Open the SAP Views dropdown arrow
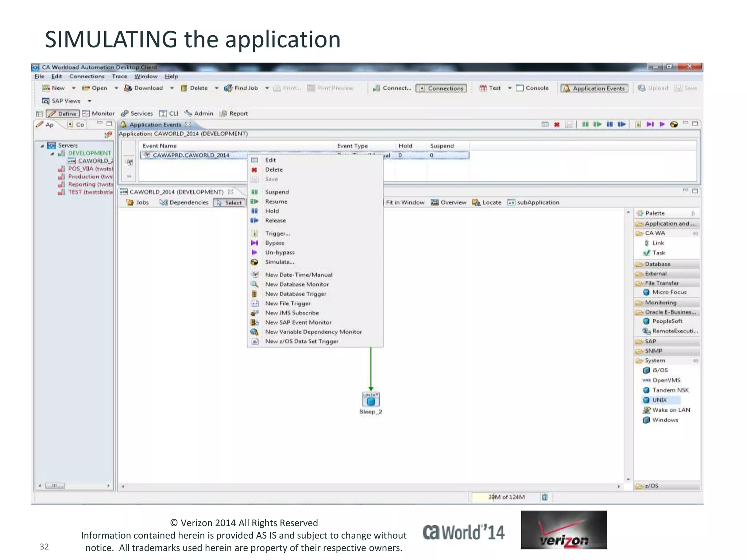 [89, 101]
